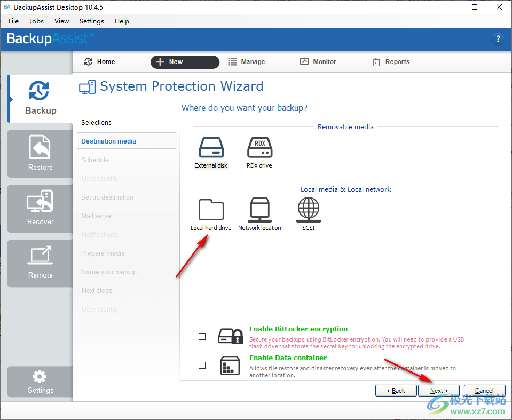Select the Name your backup step
This screenshot has height=420, width=512.
109,272
